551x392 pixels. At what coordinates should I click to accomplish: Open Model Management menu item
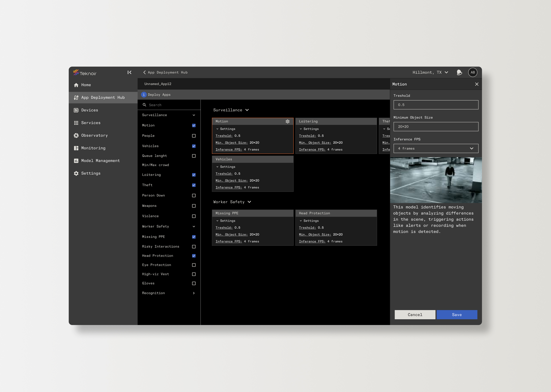(103, 161)
